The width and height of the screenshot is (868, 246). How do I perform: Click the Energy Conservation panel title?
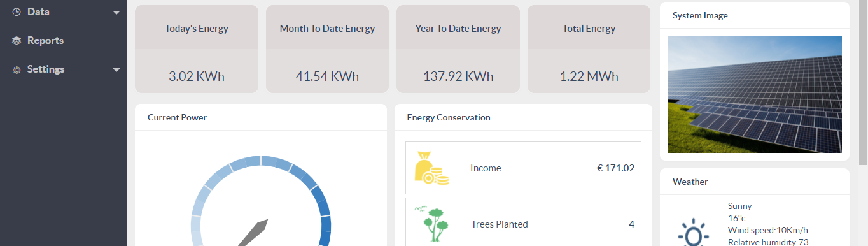click(449, 117)
